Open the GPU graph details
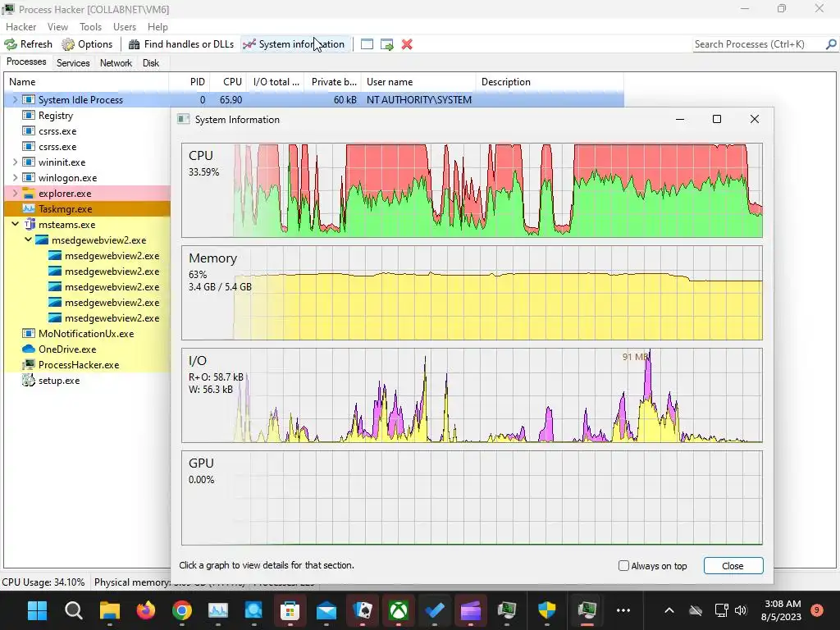Image resolution: width=840 pixels, height=630 pixels. pos(472,498)
